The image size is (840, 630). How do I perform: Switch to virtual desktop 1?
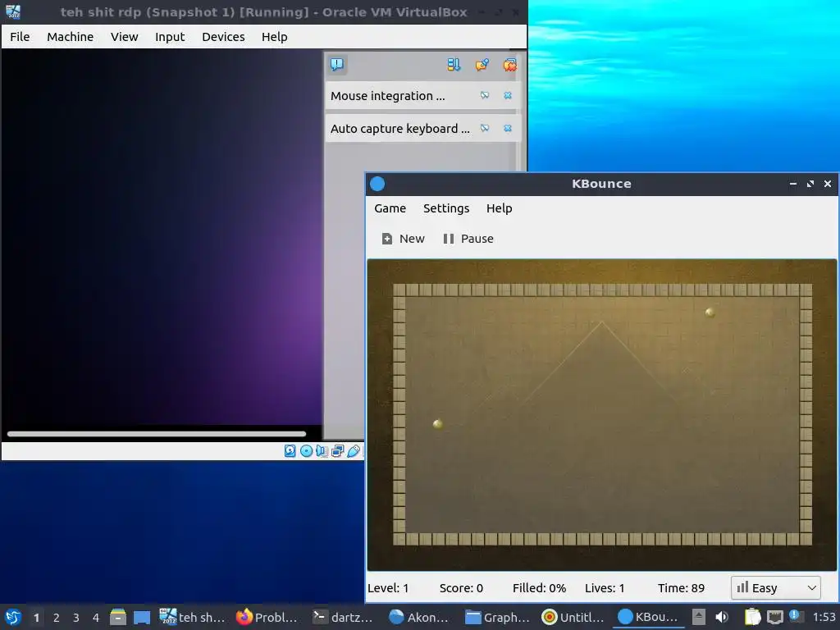(36, 618)
